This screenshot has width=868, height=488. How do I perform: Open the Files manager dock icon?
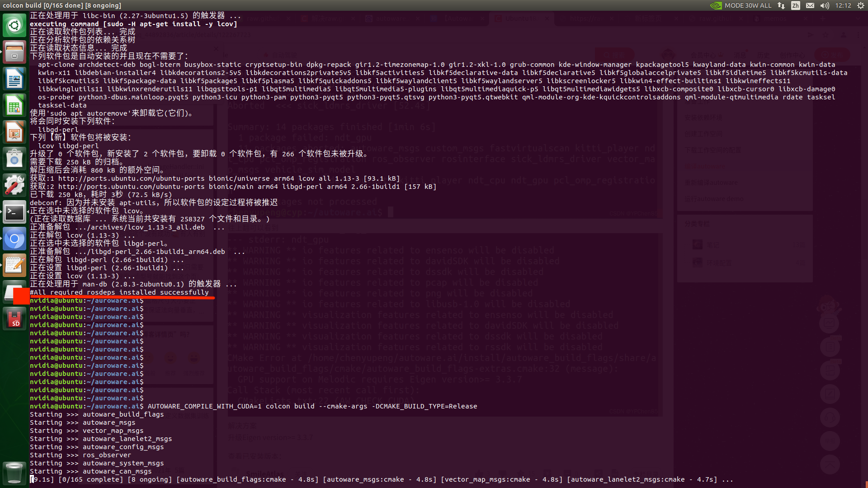(x=14, y=52)
